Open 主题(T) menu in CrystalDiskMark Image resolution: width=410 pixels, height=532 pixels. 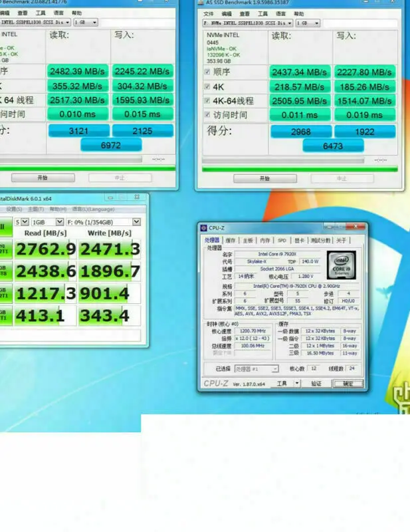click(x=36, y=209)
